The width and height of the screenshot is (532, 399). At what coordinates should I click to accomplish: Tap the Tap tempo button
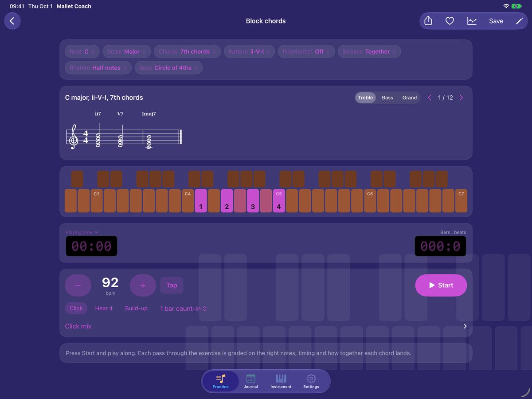(172, 286)
